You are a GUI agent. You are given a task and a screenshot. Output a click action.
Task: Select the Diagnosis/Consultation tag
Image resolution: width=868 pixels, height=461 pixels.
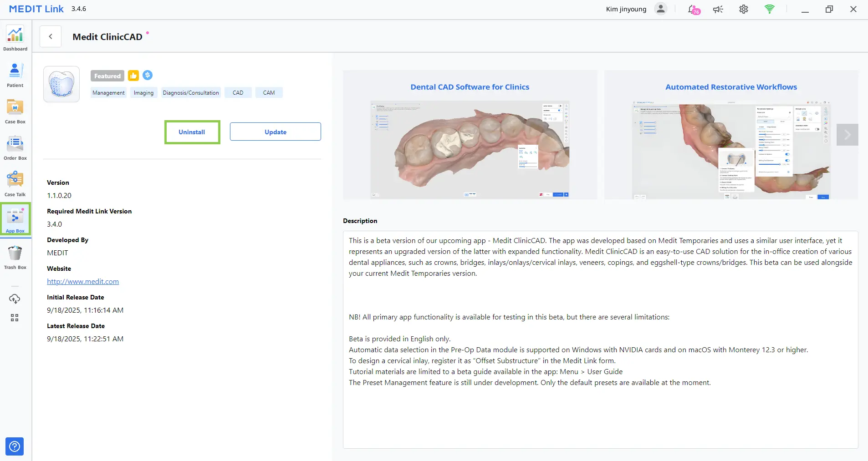[x=191, y=92]
